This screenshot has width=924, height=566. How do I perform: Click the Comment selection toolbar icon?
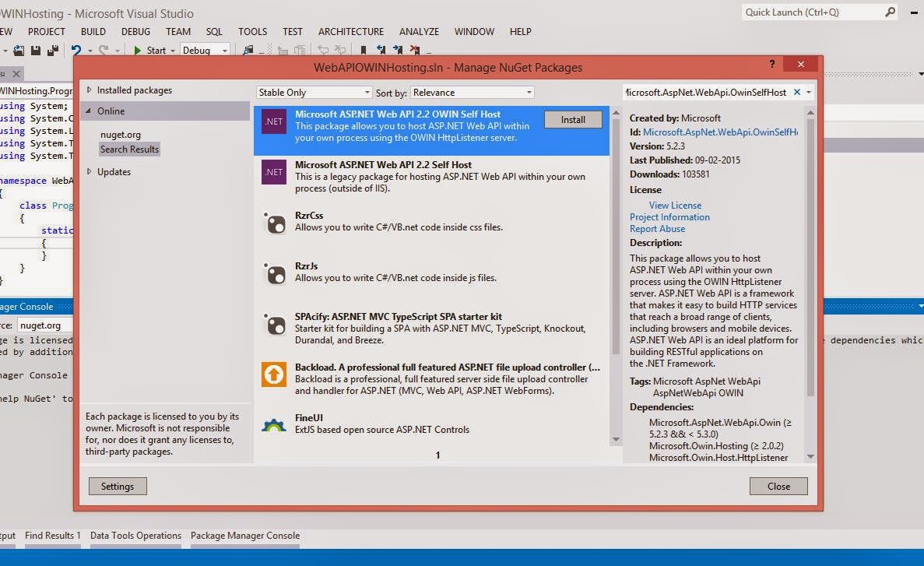click(323, 51)
